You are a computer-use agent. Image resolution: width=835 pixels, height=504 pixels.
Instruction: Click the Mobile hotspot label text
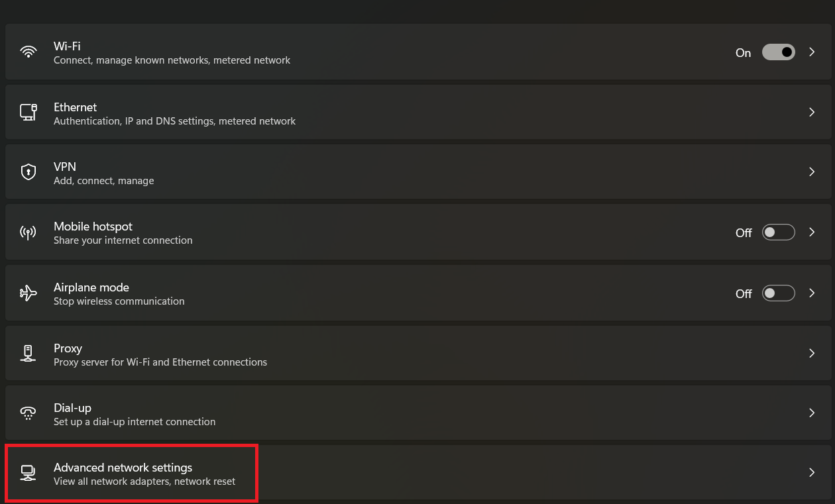click(93, 227)
